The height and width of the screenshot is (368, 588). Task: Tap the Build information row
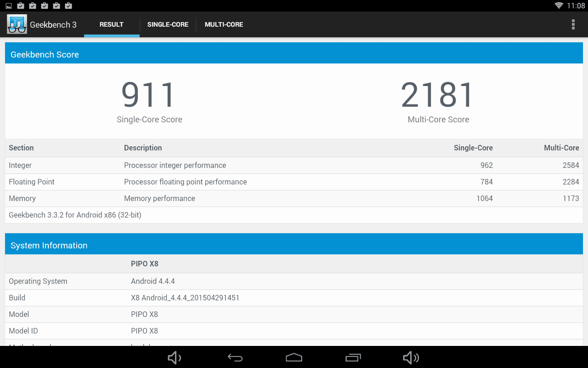[x=294, y=298]
